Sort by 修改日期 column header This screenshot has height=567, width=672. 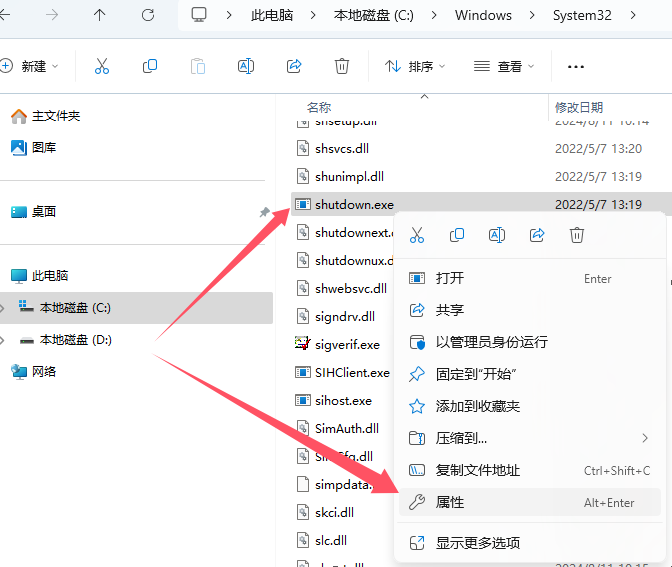(x=579, y=107)
